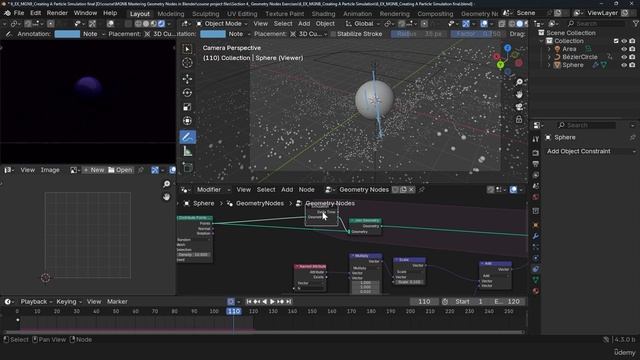
Task: Open the timeline Marker menu
Action: point(117,302)
